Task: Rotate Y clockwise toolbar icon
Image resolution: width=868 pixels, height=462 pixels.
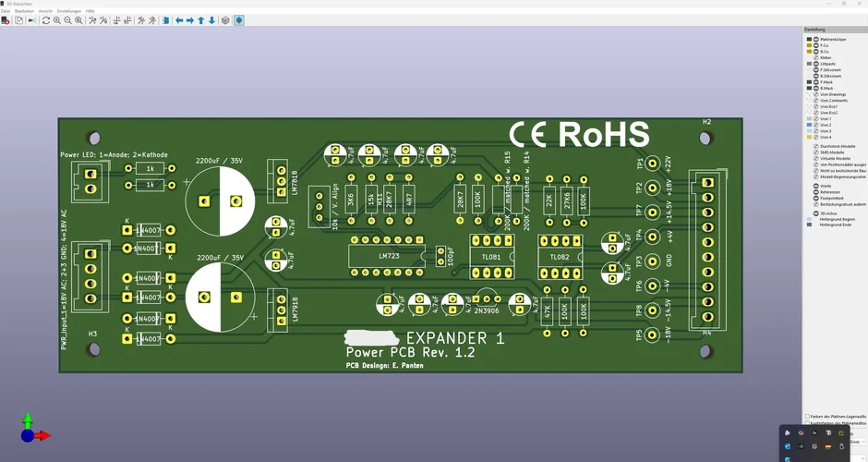Action: click(116, 20)
